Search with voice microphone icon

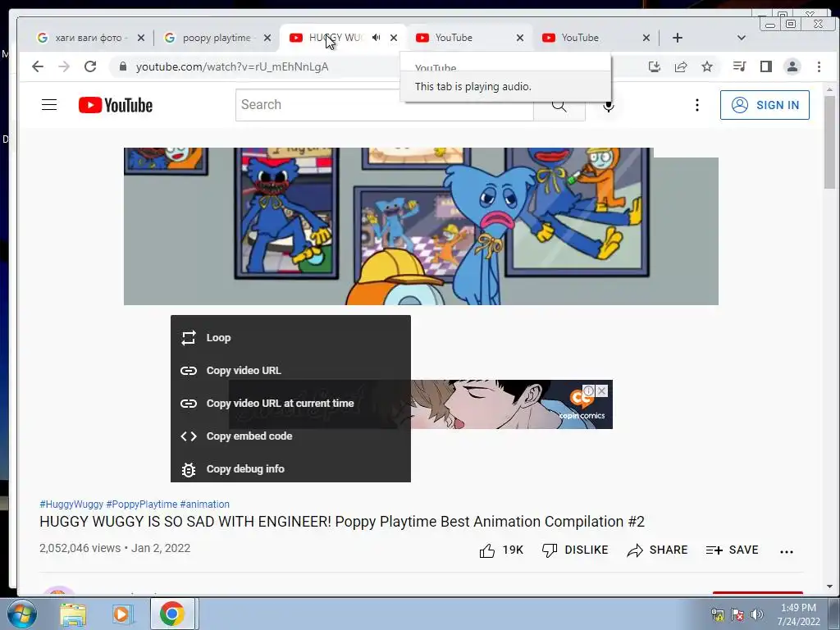point(609,105)
